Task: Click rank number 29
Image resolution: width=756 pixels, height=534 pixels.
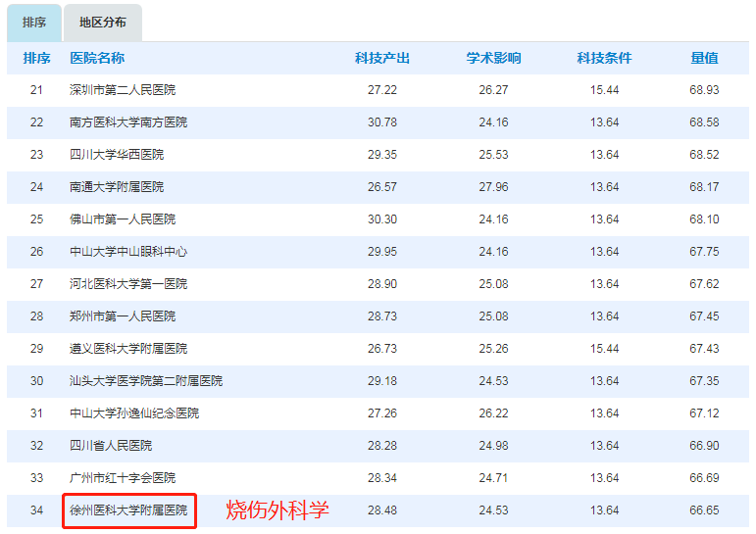Action: point(36,349)
